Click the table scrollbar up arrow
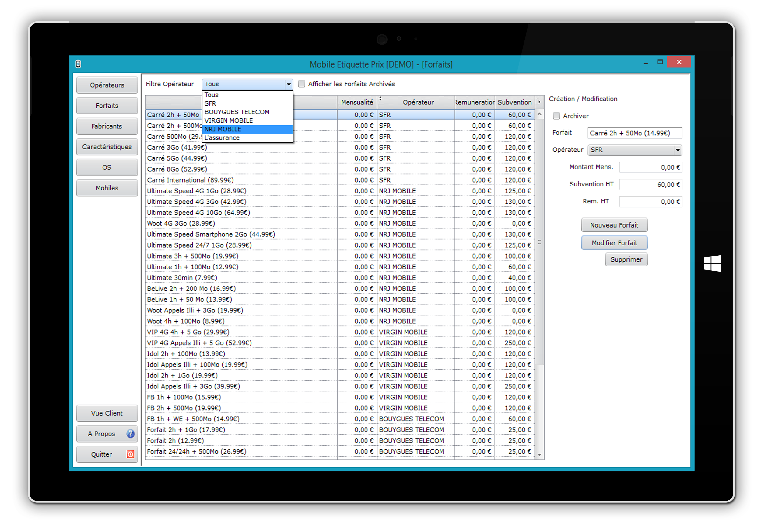The height and width of the screenshot is (532, 761). [x=539, y=114]
